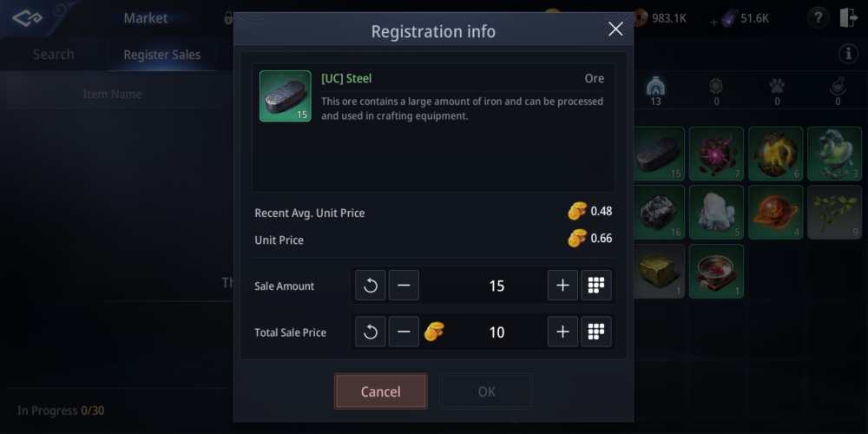Open keypad for Total Sale Price
This screenshot has height=434, width=868.
(596, 332)
